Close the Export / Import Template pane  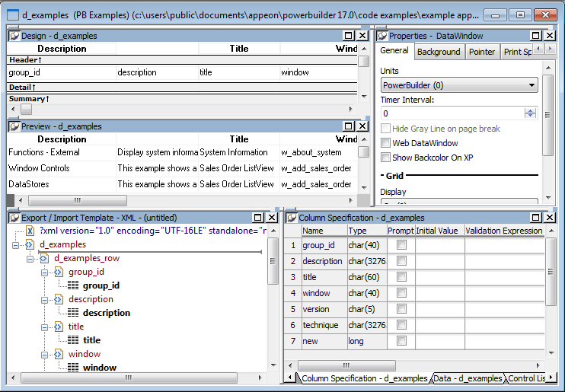(x=272, y=218)
